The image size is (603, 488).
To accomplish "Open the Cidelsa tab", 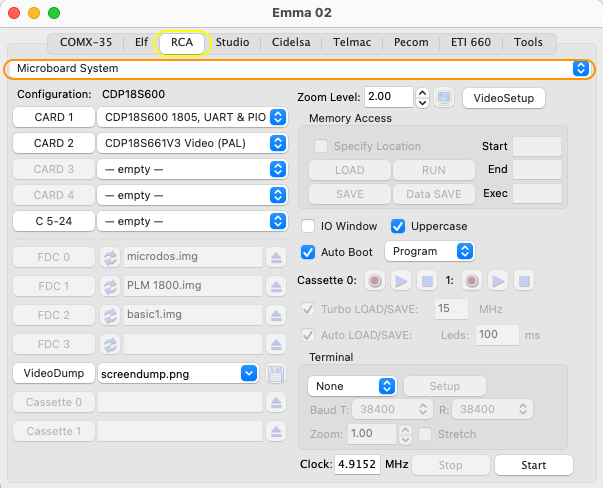I will click(x=291, y=42).
